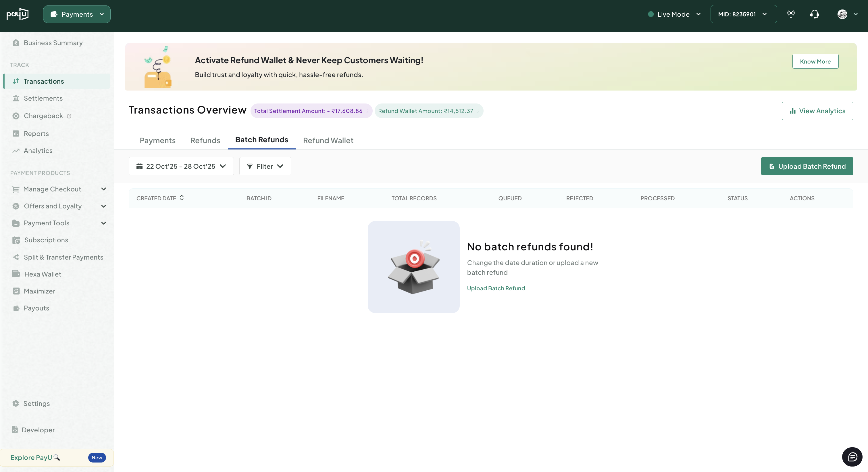868x472 pixels.
Task: Click the Know More banner button
Action: (x=815, y=61)
